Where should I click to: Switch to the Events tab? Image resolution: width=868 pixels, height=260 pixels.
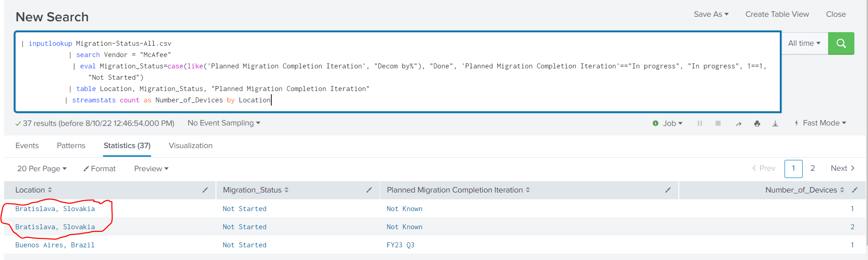coord(27,145)
